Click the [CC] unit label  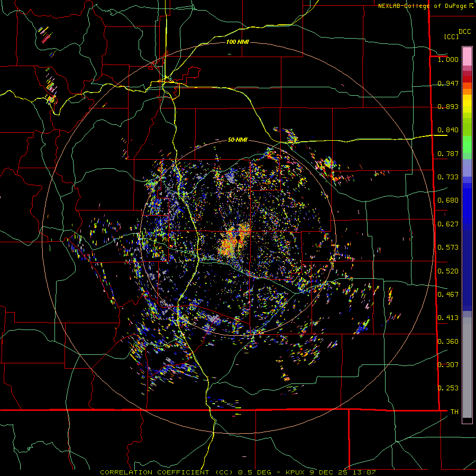click(451, 36)
